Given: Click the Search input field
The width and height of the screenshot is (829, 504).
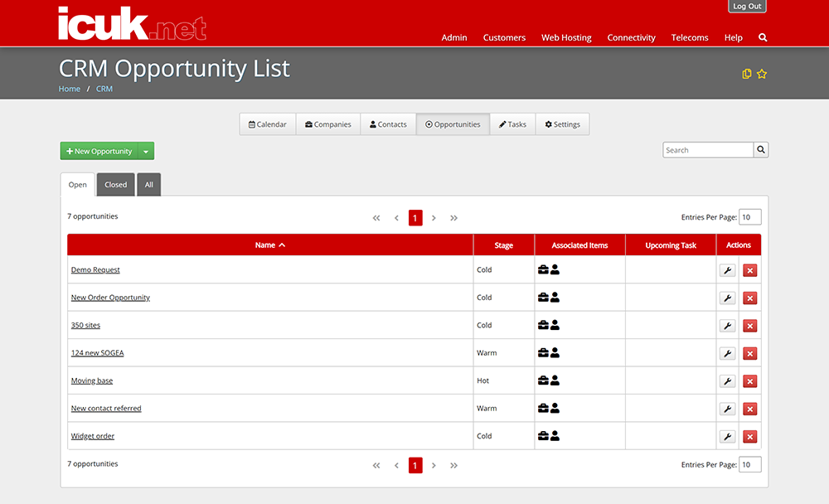Looking at the screenshot, I should (x=708, y=150).
